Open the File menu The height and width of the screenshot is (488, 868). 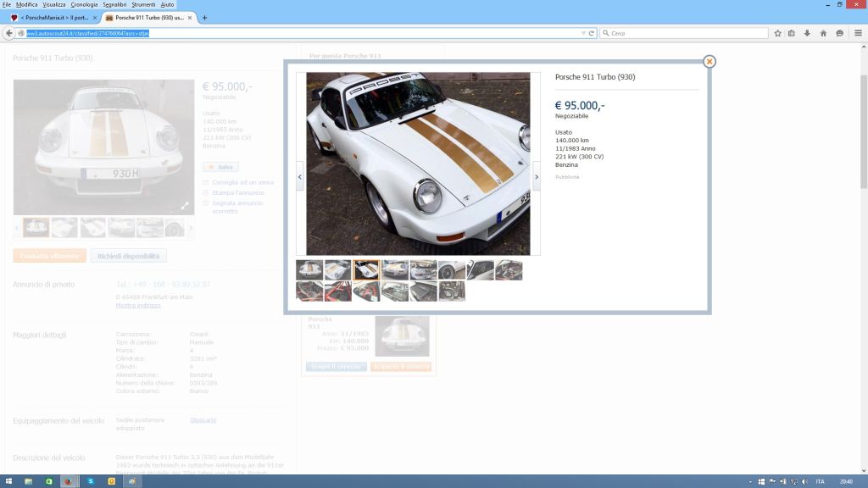coord(7,4)
